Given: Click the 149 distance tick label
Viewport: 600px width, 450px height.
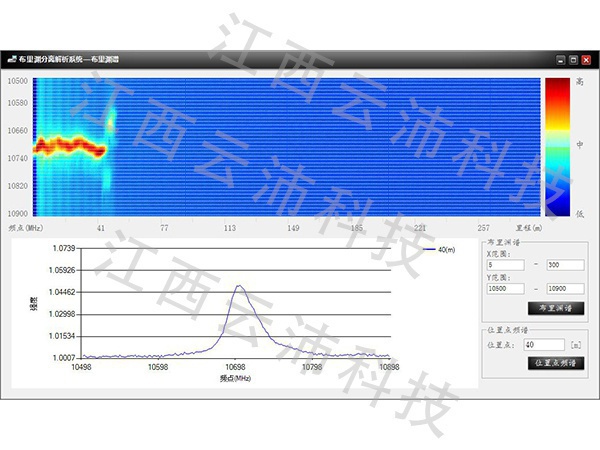Looking at the screenshot, I should (x=293, y=228).
